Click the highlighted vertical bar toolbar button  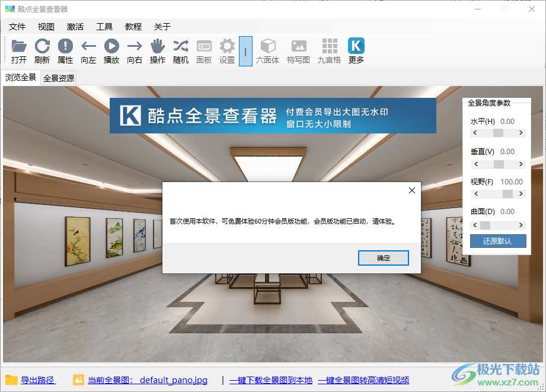(x=245, y=51)
